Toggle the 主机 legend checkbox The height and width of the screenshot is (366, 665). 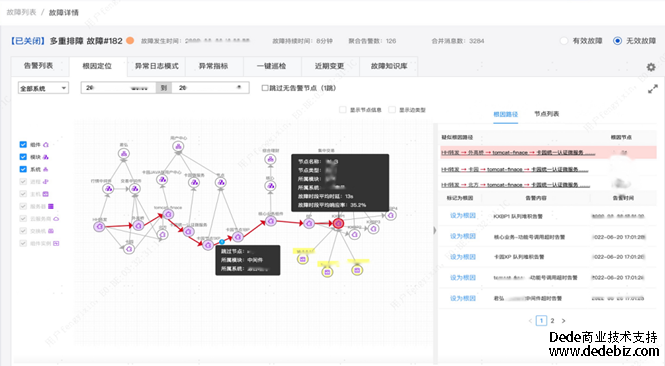[23, 194]
